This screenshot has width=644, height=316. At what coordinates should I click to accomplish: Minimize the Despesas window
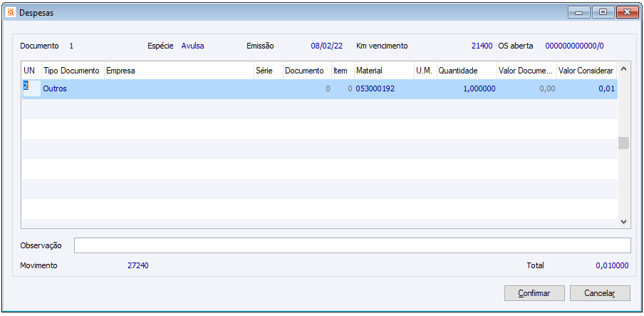click(x=579, y=12)
